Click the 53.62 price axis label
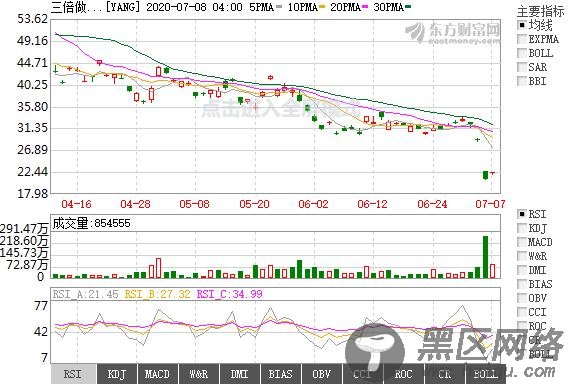577x388 pixels. tap(33, 19)
